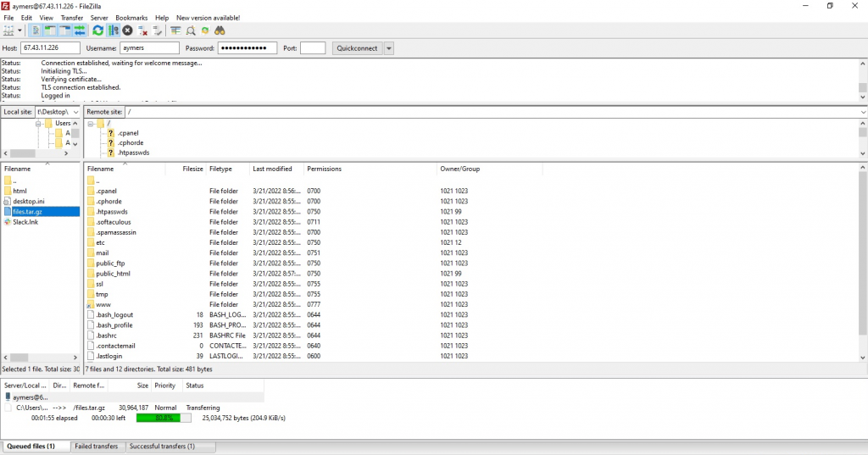
Task: Open the Site Manager icon
Action: click(9, 31)
